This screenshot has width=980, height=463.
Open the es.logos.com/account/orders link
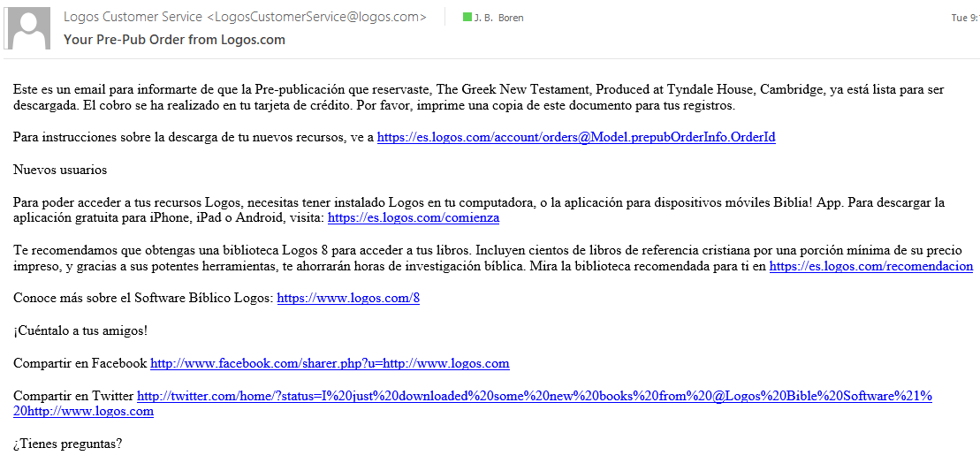576,138
